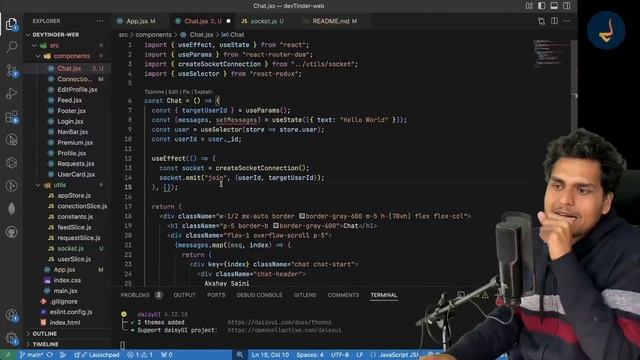The image size is (640, 360).
Task: Open Feed.jsx in the explorer
Action: click(x=69, y=100)
